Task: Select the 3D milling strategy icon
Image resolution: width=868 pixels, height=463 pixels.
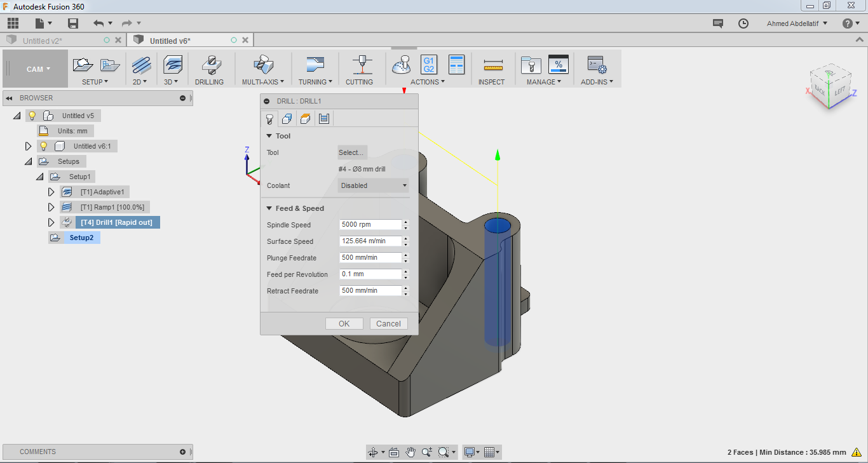Action: pyautogui.click(x=173, y=65)
